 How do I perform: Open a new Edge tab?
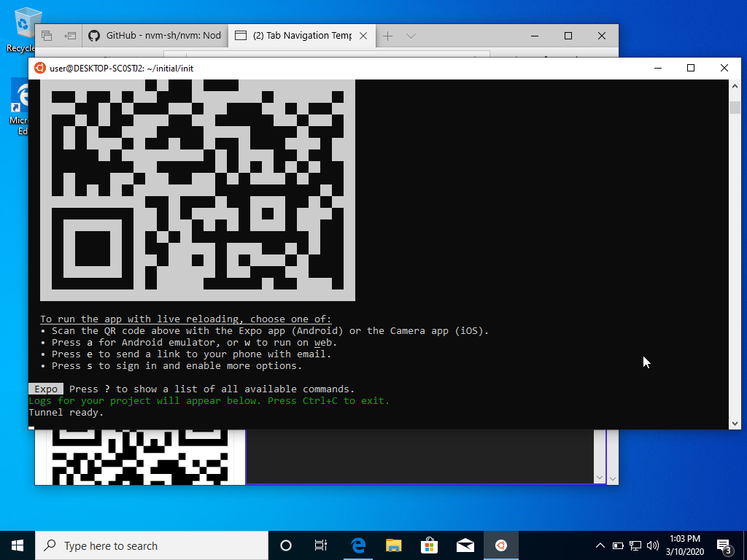coord(388,36)
